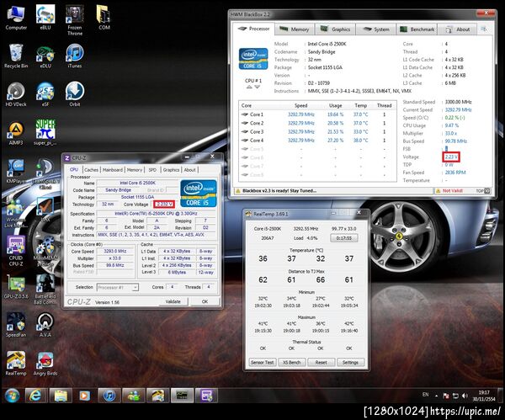Viewport: 505px width, 420px height.
Task: Select the Processor tab in HWM BlackBox
Action: point(254,29)
